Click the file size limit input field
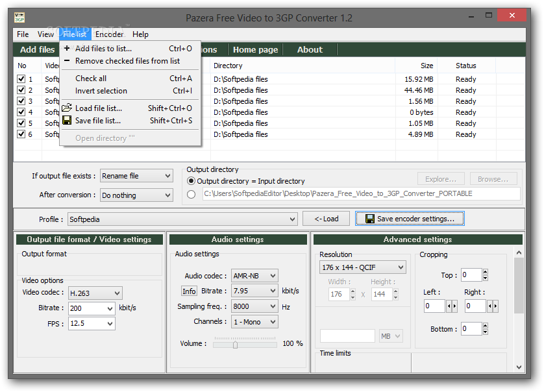Screen dimensions: 544x392 (x=348, y=336)
